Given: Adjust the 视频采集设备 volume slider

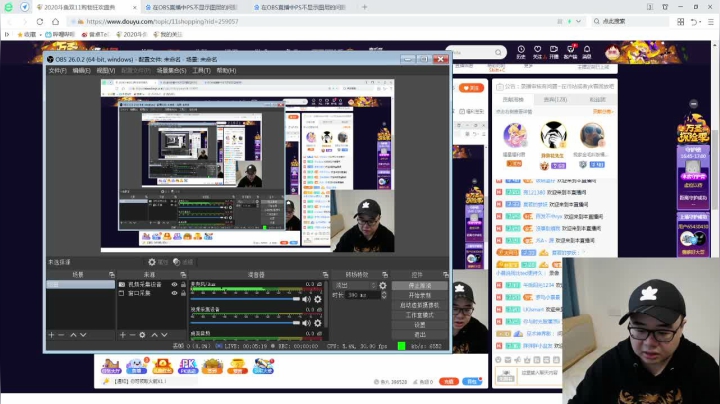Looking at the screenshot, I should 245,323.
